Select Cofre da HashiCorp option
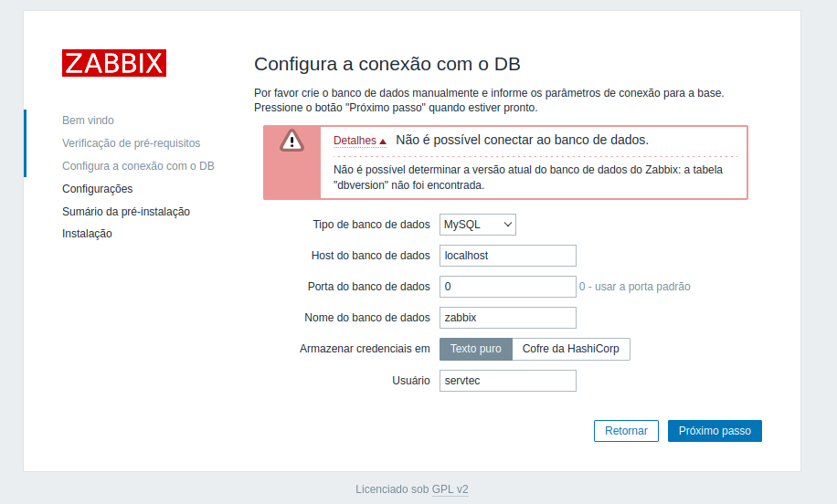Screen dimensions: 837x504 tap(570, 349)
